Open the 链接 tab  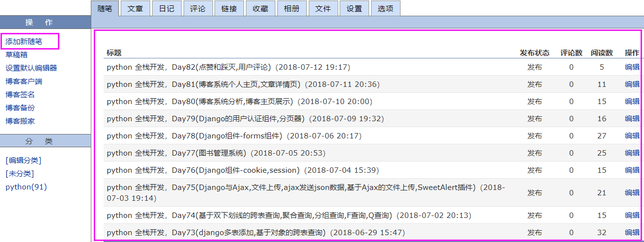click(229, 8)
